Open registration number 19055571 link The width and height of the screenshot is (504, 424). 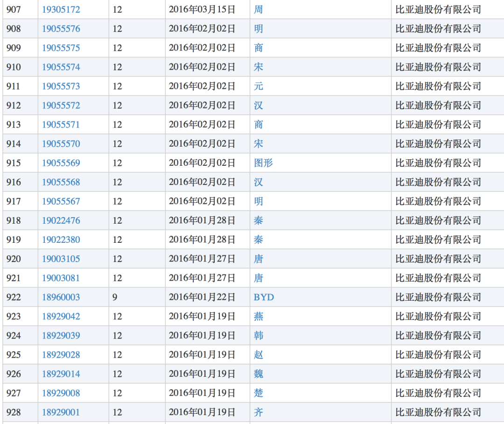click(61, 125)
